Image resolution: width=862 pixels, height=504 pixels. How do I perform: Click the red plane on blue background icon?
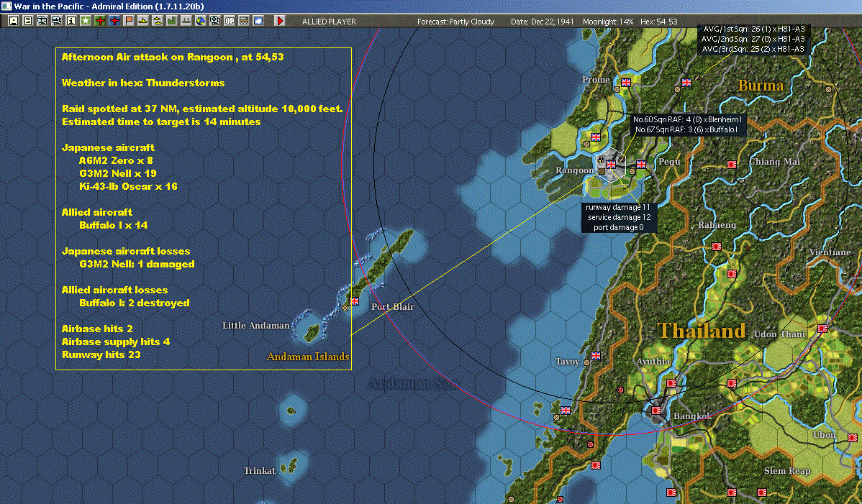point(114,21)
